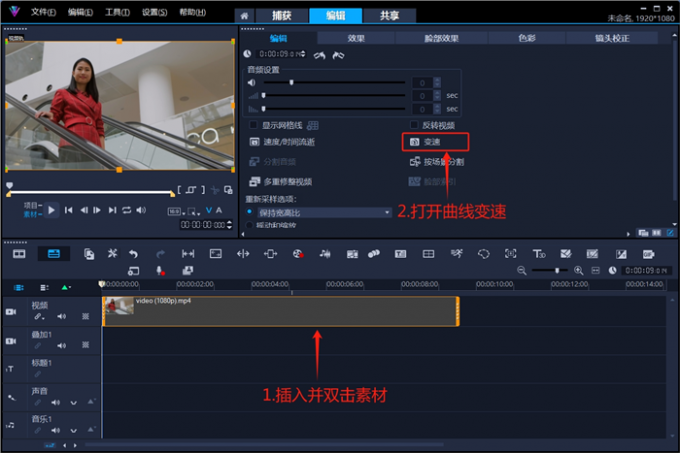Adjust the clip volume slider
680x453 pixels.
point(334,82)
